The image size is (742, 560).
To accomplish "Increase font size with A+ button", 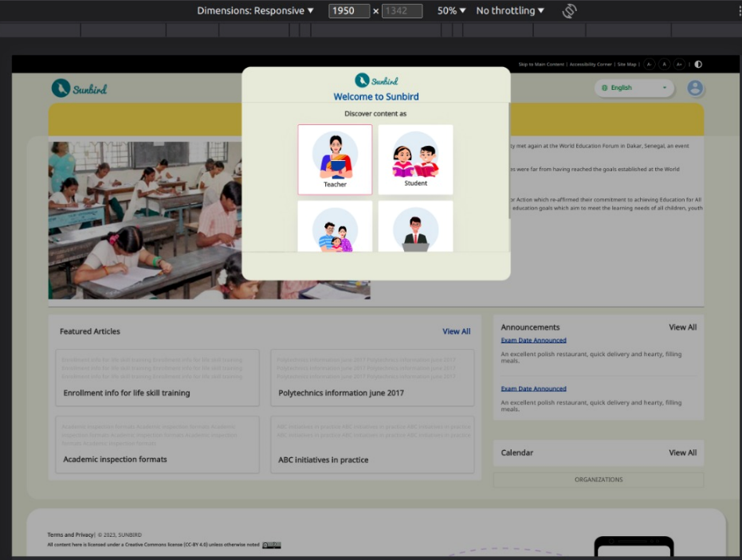I will (679, 65).
